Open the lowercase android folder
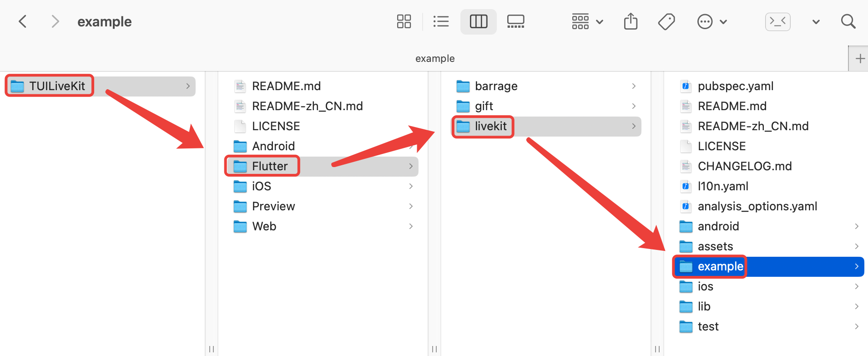 769,226
